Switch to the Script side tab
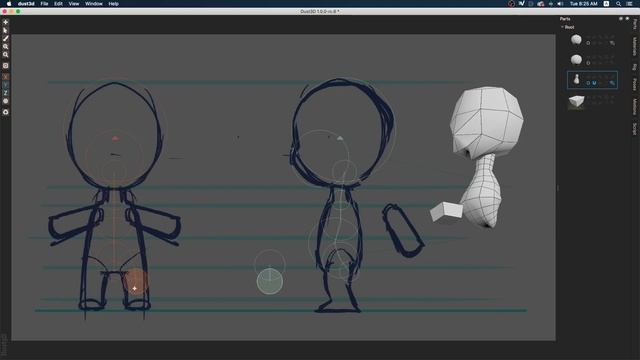640x360 pixels. click(x=635, y=129)
